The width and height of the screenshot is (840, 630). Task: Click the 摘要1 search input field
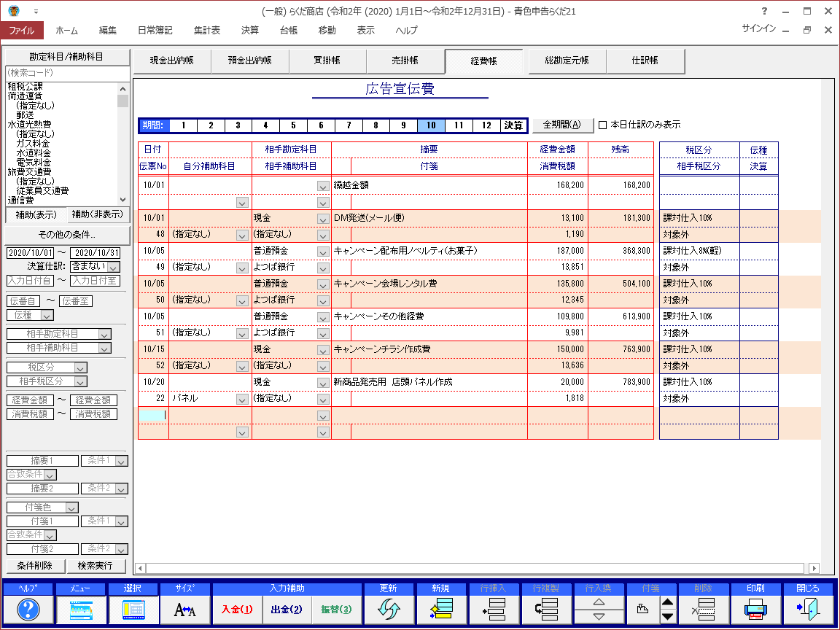[42, 461]
